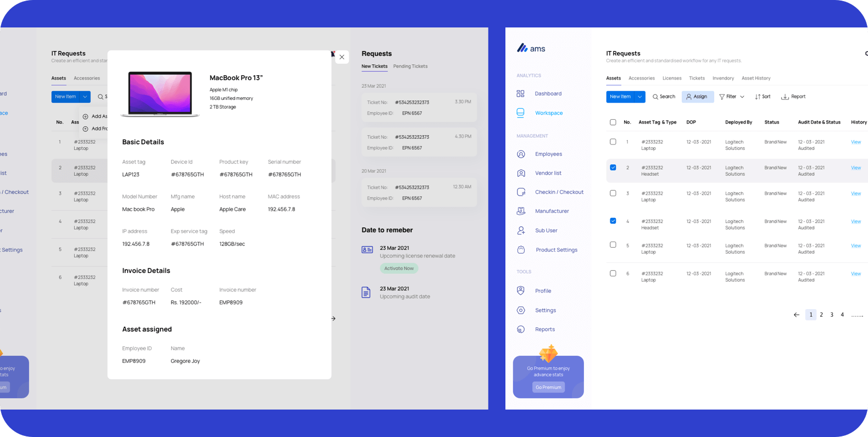Click the Vendor list icon

pyautogui.click(x=521, y=173)
